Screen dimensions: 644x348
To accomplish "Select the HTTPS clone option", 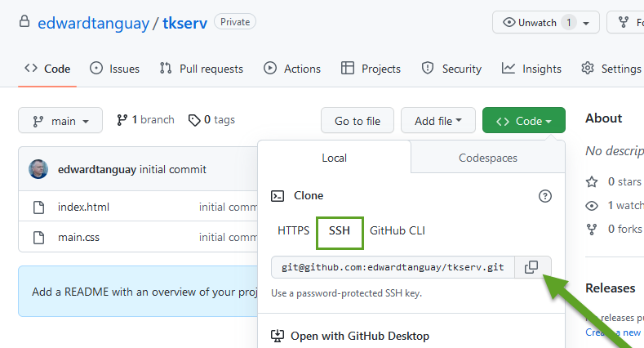I will pos(293,230).
